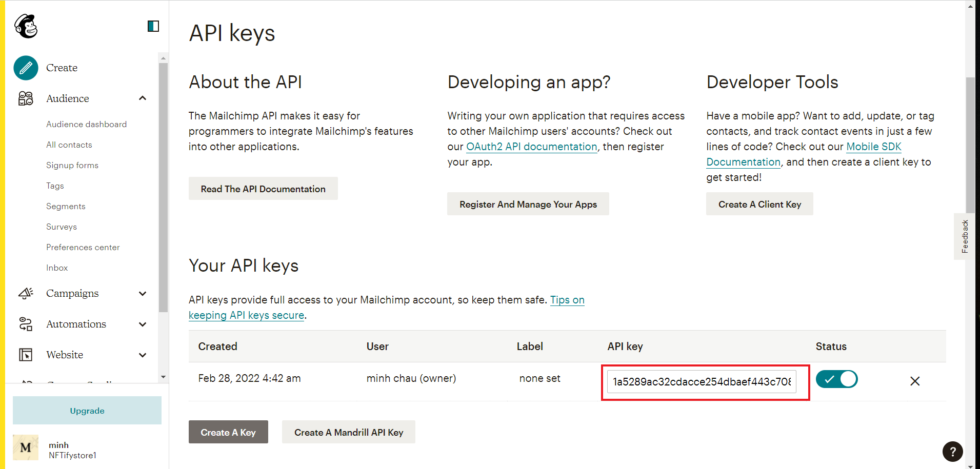
Task: Click the minh account avatar
Action: click(x=26, y=447)
